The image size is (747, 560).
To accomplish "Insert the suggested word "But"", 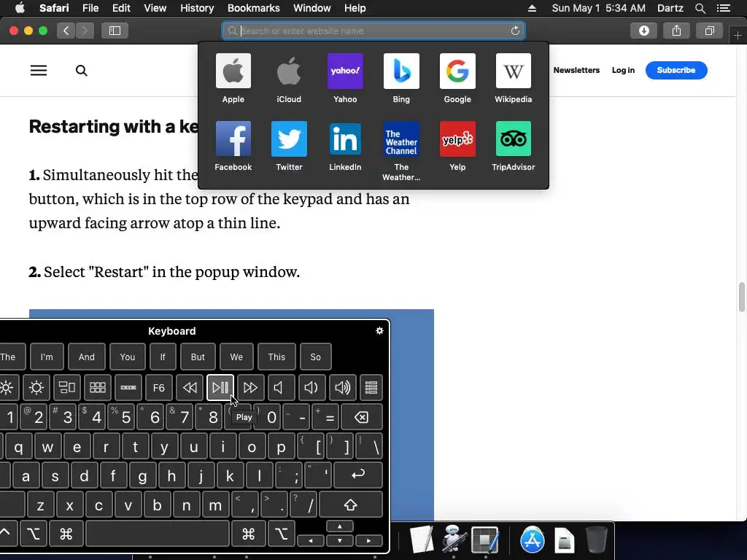I will [x=198, y=357].
